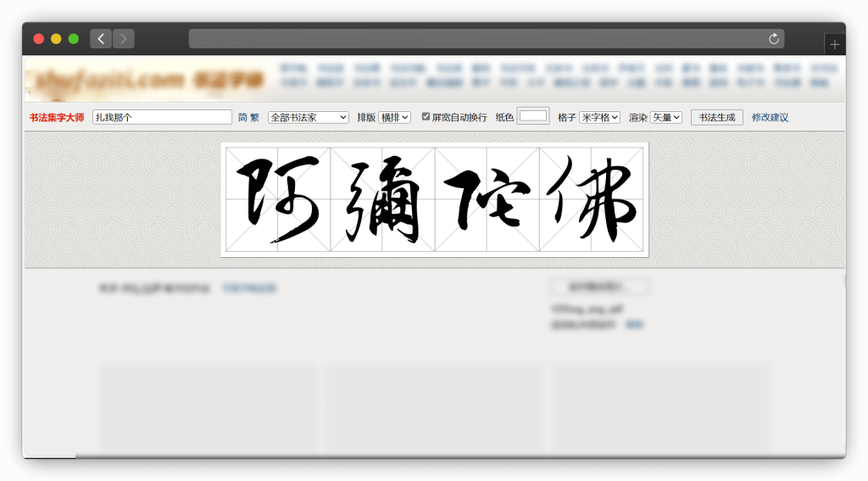The width and height of the screenshot is (868, 481).
Task: Click the 书法集字大师 red title
Action: point(57,117)
